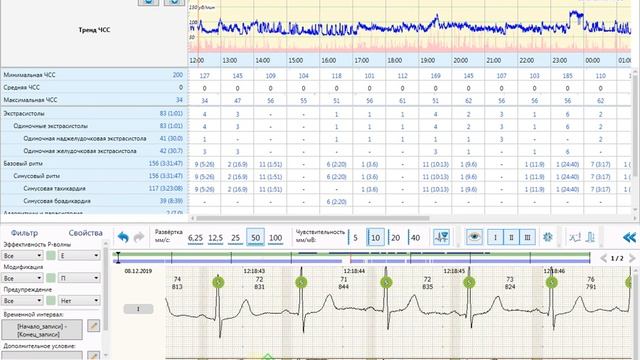Viewport: 640px width, 360px height.
Task: Toggle lead III button in toolbar
Action: click(x=527, y=237)
